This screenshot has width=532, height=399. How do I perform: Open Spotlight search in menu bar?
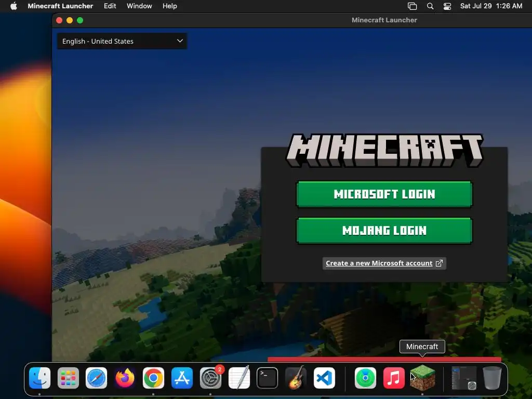(430, 6)
